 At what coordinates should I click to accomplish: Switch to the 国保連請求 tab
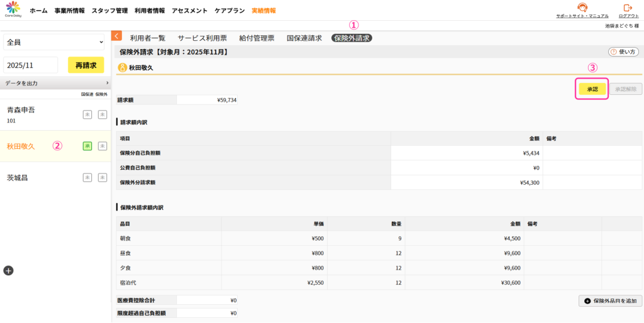tap(304, 38)
